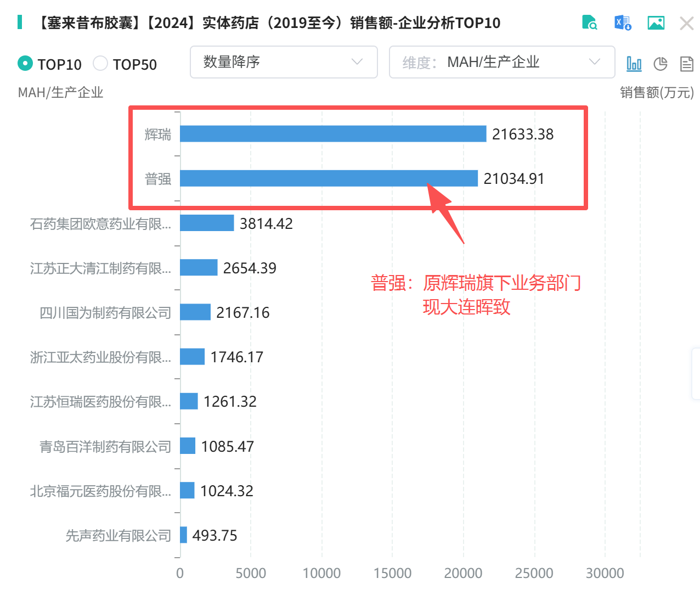Open the 维度 MAH/生产企业 dropdown
The width and height of the screenshot is (700, 595).
(x=502, y=62)
